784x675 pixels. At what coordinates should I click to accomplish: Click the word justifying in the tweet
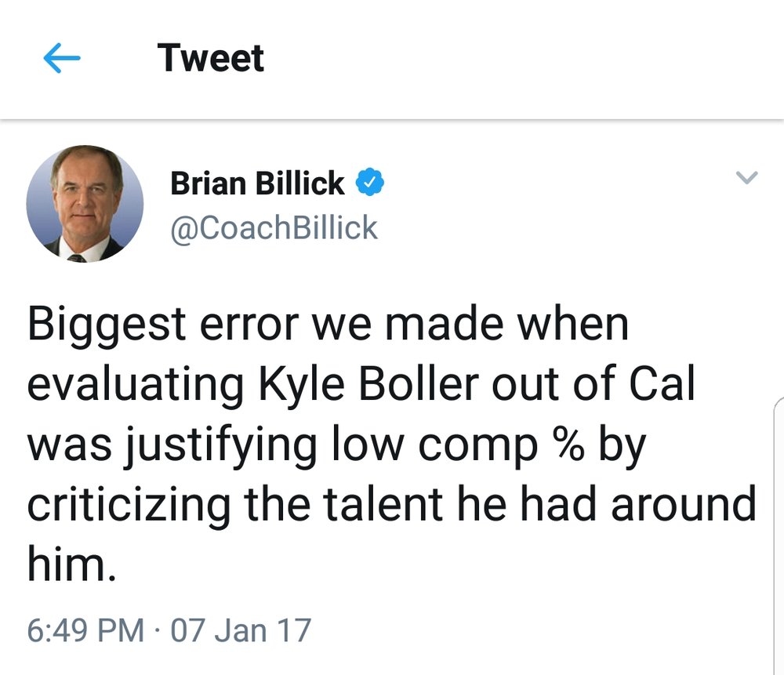click(220, 445)
